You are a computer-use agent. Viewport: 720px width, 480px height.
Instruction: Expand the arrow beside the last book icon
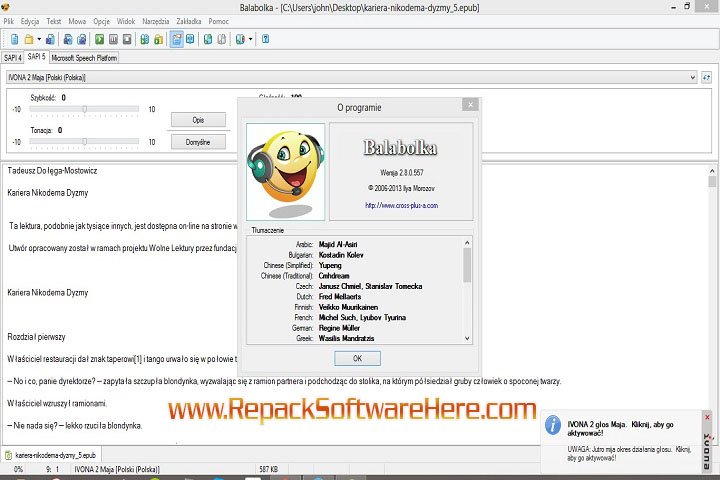[250, 40]
